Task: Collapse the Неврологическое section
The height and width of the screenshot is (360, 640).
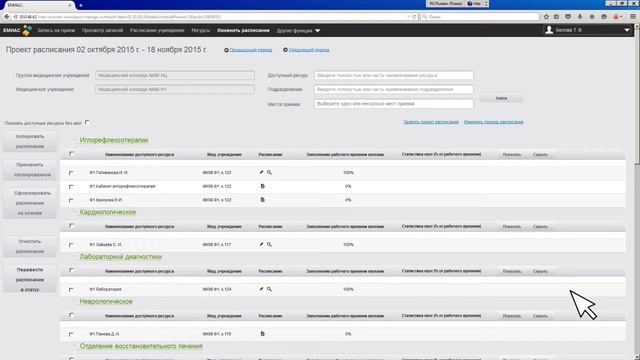Action: coord(75,301)
